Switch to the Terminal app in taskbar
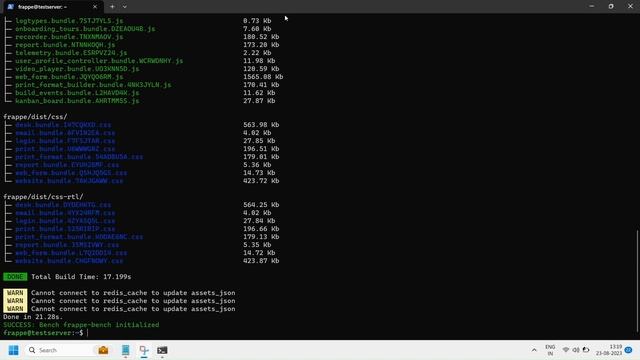The image size is (640, 360). (162, 350)
